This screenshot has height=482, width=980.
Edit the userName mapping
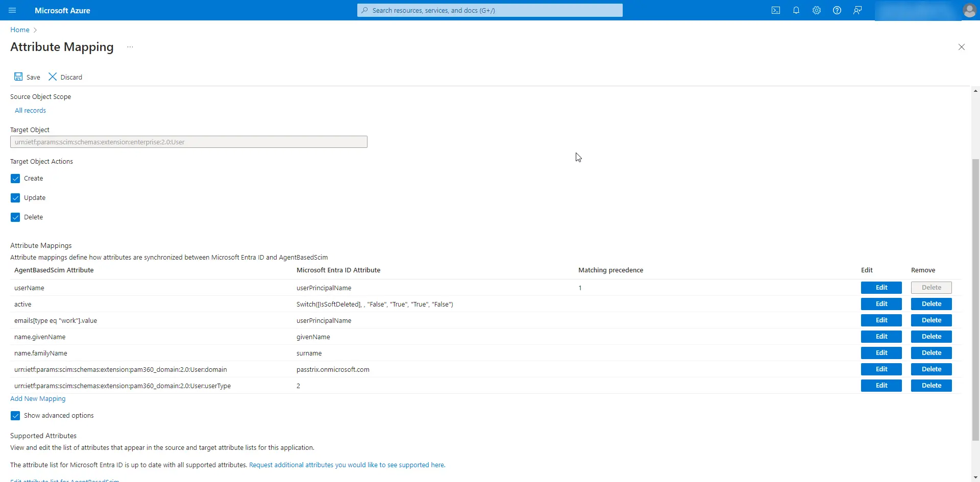point(881,288)
